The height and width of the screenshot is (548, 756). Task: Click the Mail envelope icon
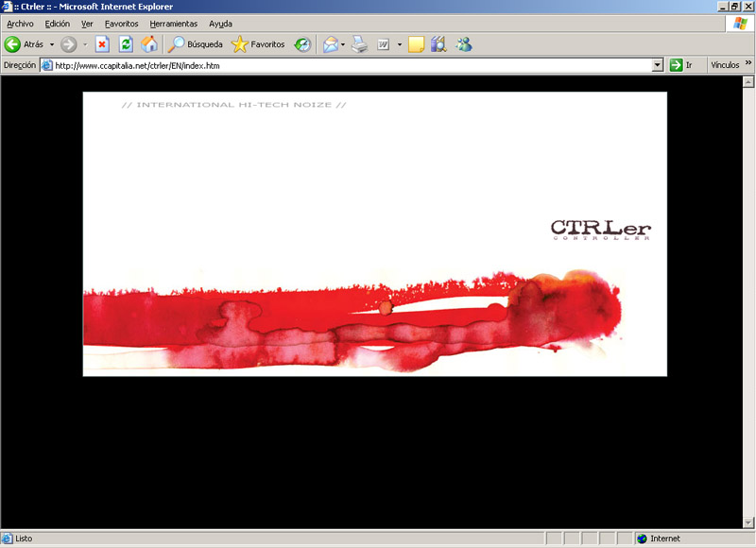(x=331, y=44)
